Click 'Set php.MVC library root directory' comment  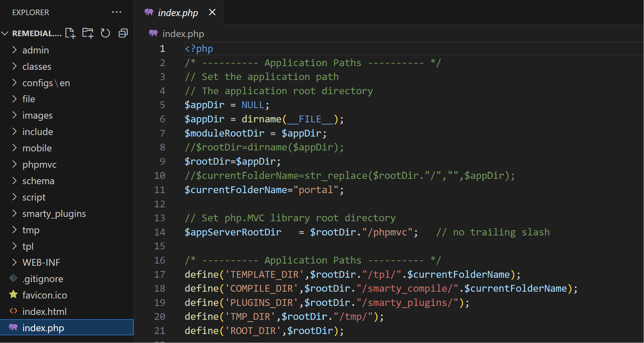click(x=290, y=218)
